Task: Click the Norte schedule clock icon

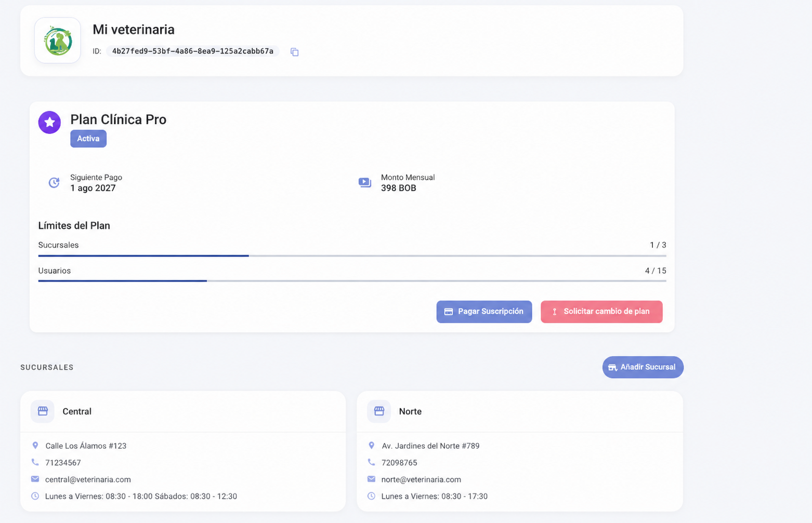Action: tap(371, 496)
